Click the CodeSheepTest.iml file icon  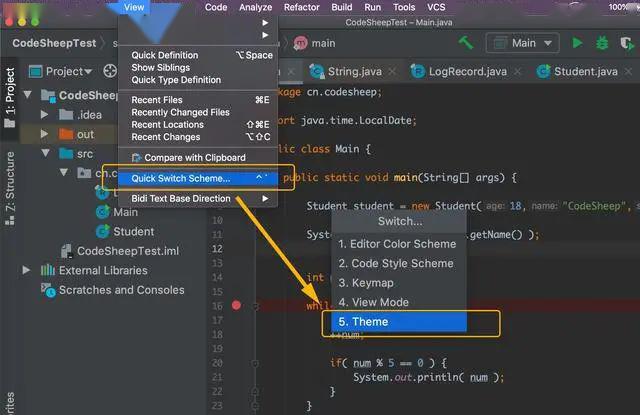(x=66, y=251)
